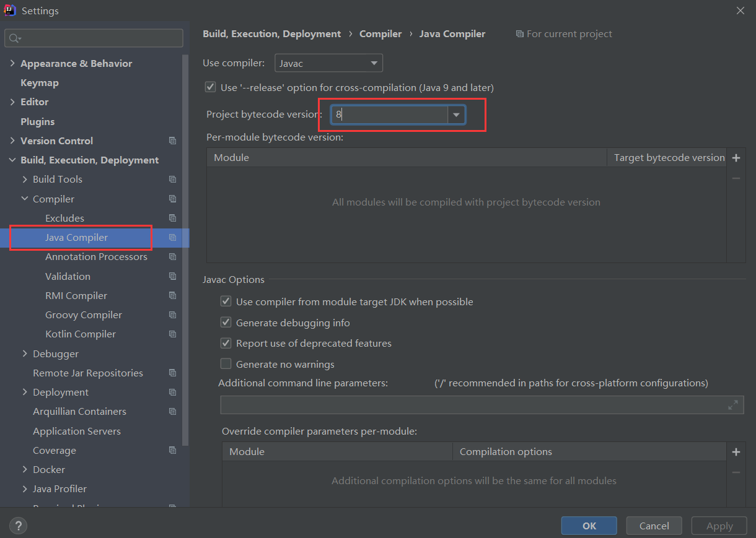Click project-level icon beside Compiler

coord(172,199)
